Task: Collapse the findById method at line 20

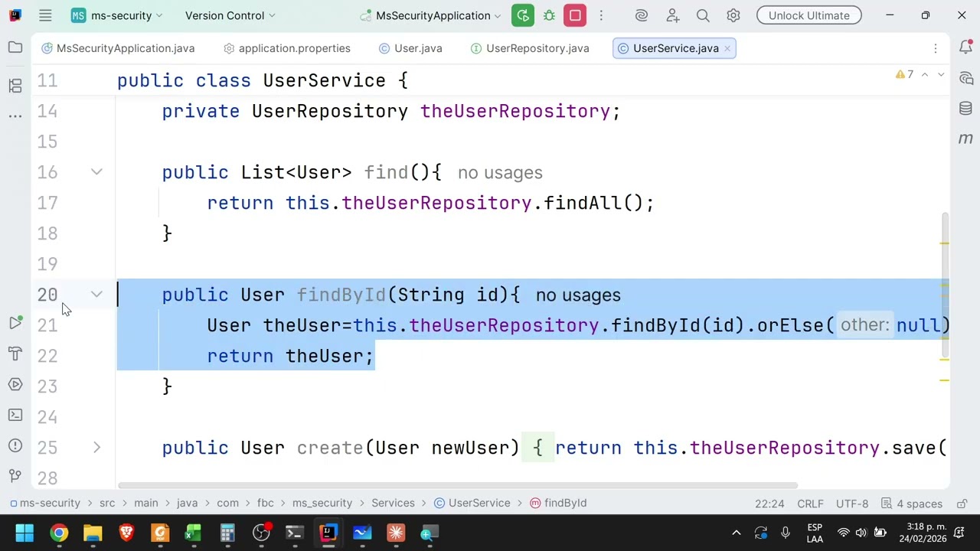Action: coord(96,295)
